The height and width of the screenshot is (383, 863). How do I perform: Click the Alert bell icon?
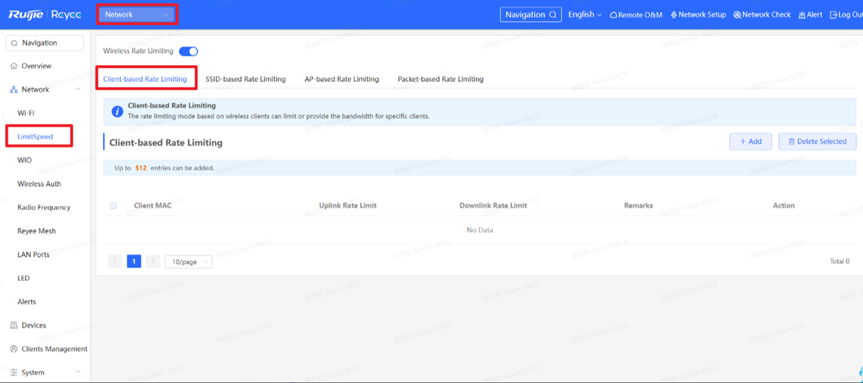tap(802, 15)
